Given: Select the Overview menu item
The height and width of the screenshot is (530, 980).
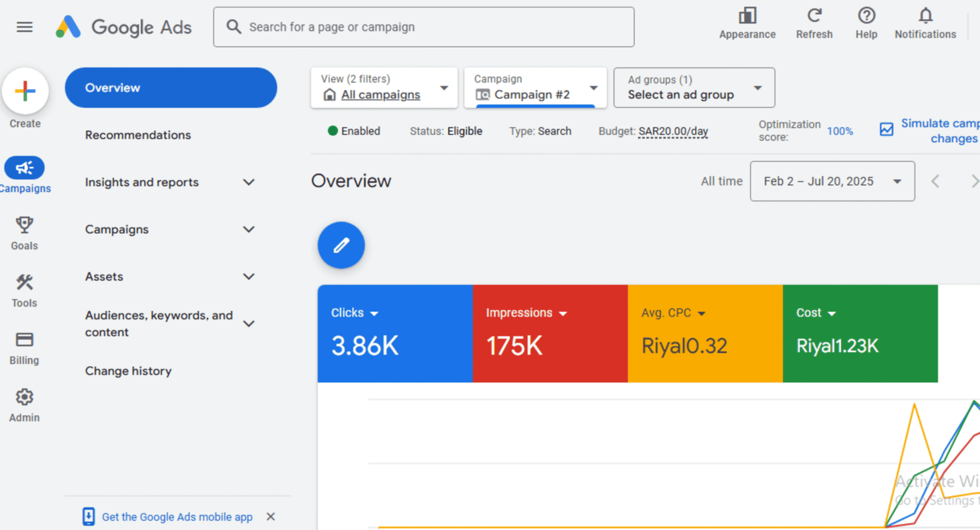Looking at the screenshot, I should [x=171, y=88].
